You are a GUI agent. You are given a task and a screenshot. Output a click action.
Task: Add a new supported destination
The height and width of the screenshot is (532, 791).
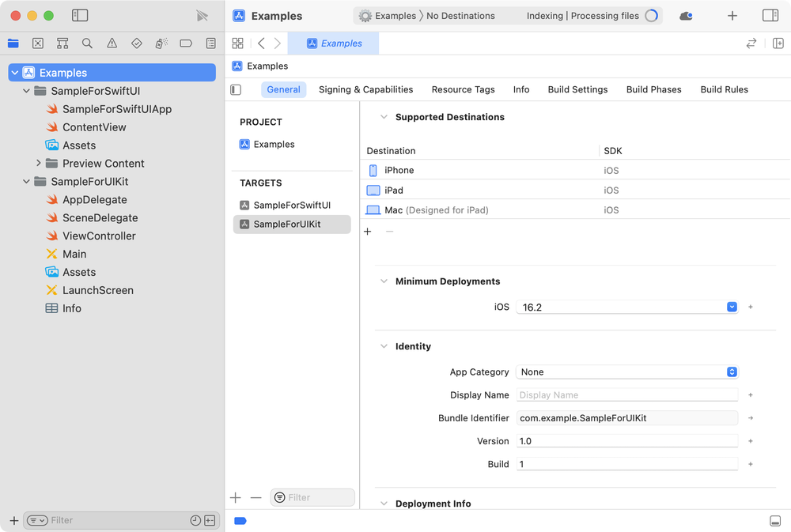point(367,232)
